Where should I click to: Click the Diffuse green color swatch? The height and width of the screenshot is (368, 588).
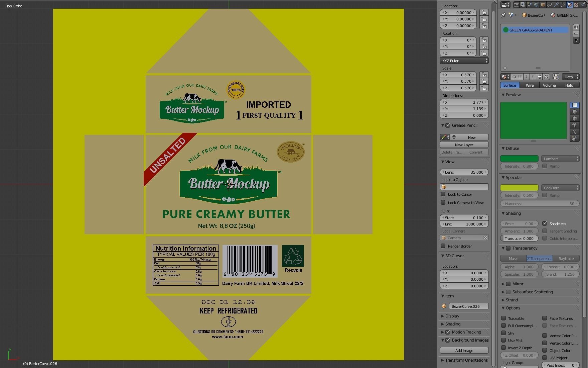(519, 159)
